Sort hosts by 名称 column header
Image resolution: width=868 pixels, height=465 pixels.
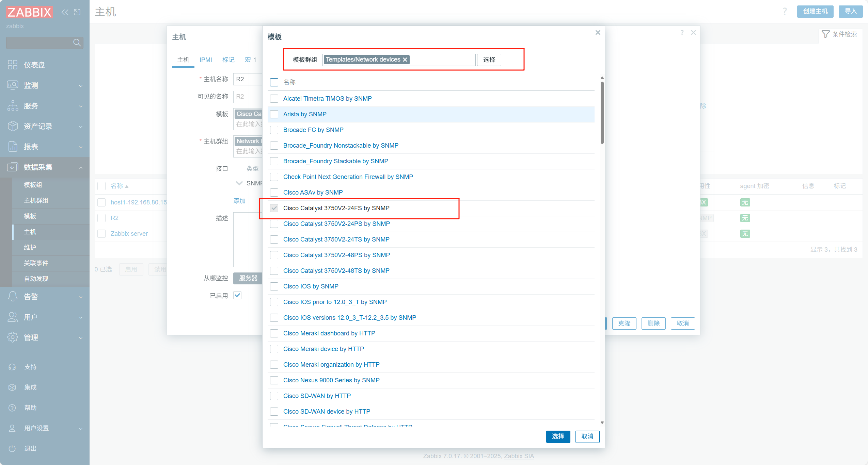click(x=119, y=186)
